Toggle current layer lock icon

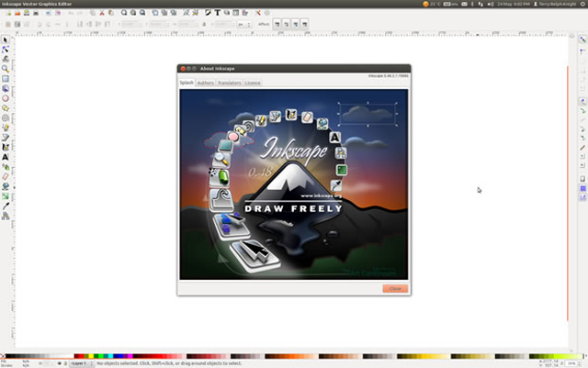coord(65,363)
